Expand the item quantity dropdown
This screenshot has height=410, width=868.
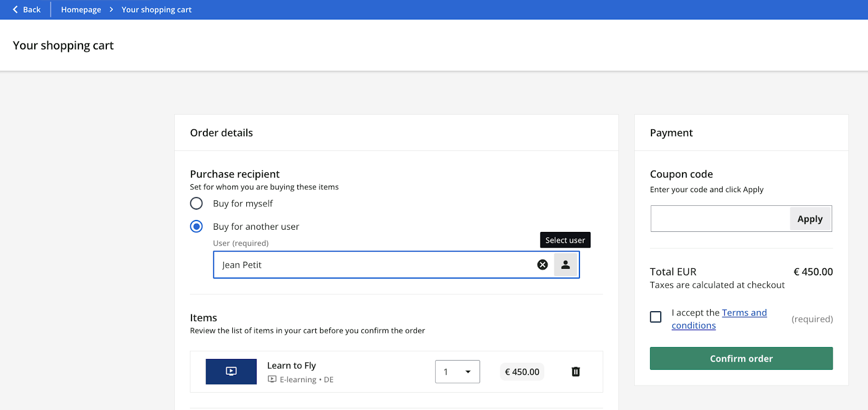[457, 372]
